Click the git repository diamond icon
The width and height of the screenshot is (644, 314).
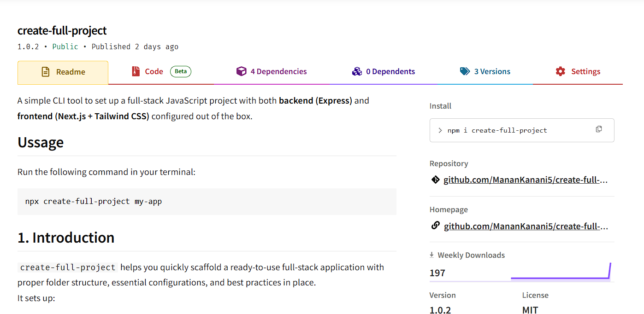coord(435,180)
